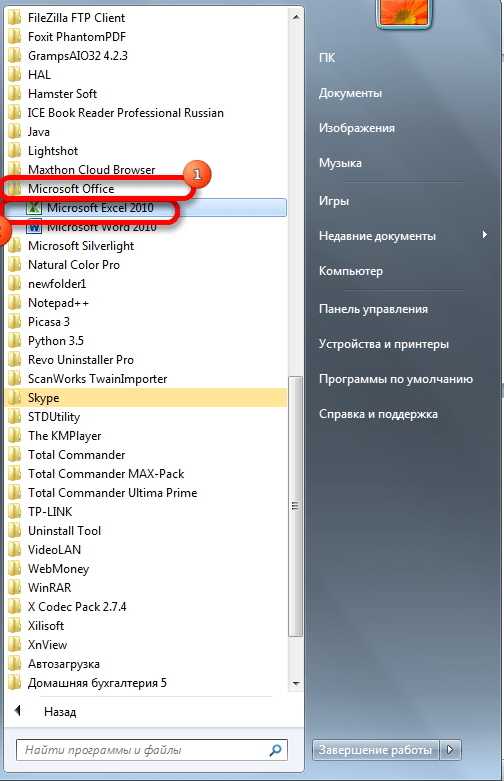Image resolution: width=504 pixels, height=781 pixels.
Task: Open the Hamster Soft folder icon
Action: click(15, 94)
